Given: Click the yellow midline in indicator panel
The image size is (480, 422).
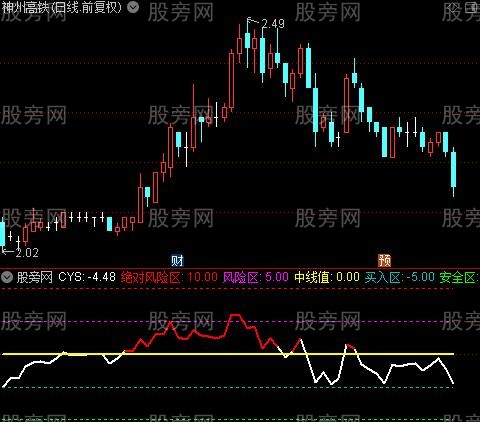Looking at the screenshot, I should 228,354.
